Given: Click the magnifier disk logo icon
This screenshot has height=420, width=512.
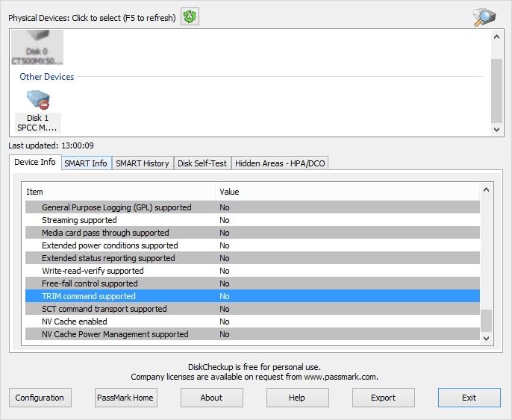Looking at the screenshot, I should tap(484, 17).
